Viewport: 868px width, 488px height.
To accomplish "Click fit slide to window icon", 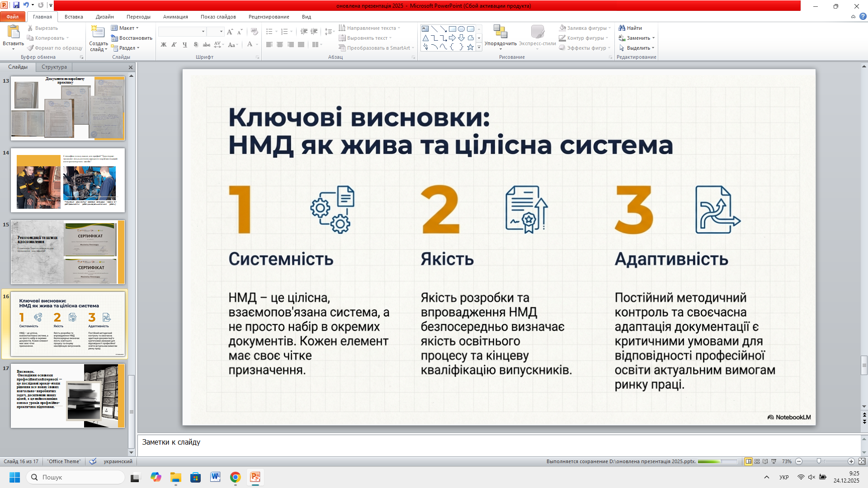I will (862, 461).
